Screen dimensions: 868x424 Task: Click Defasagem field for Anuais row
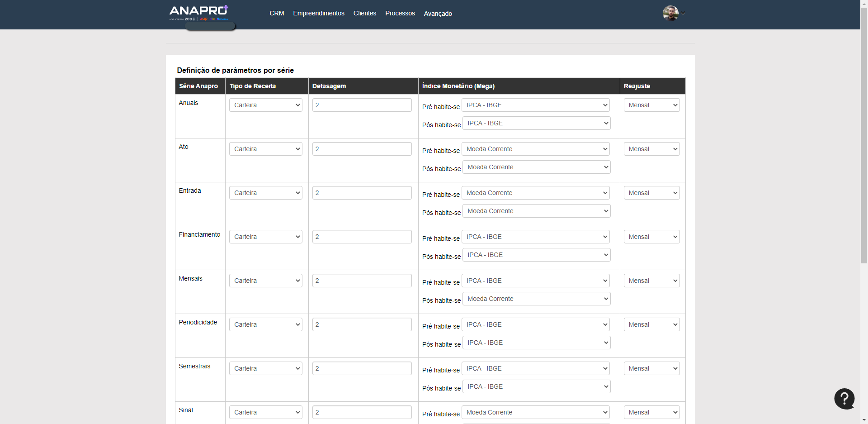click(x=362, y=105)
